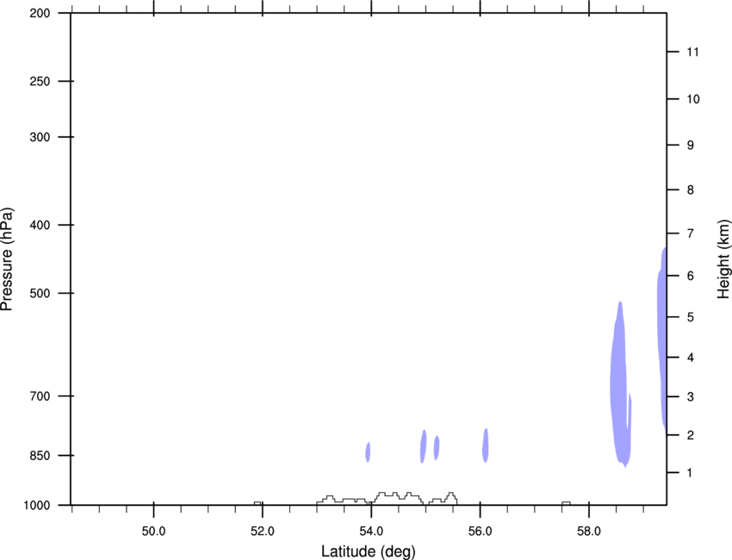Click the 4 km height label
Image resolution: width=732 pixels, height=560 pixels.
click(691, 358)
